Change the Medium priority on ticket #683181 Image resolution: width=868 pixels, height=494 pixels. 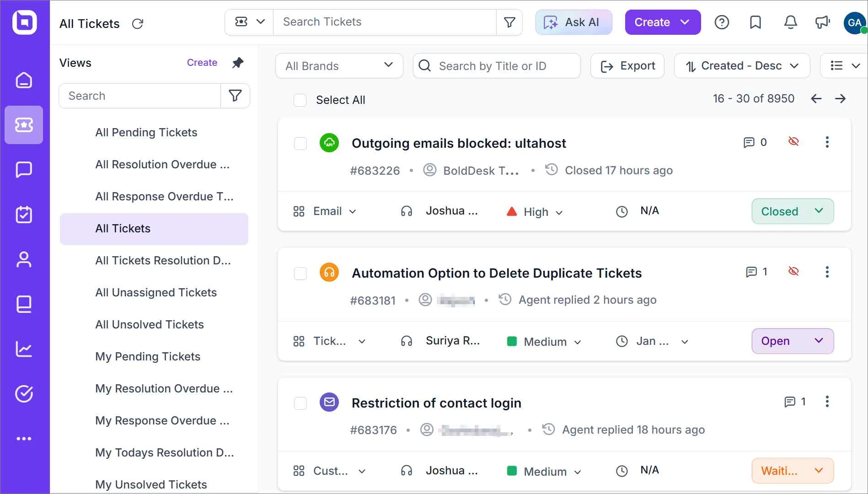[x=544, y=342]
